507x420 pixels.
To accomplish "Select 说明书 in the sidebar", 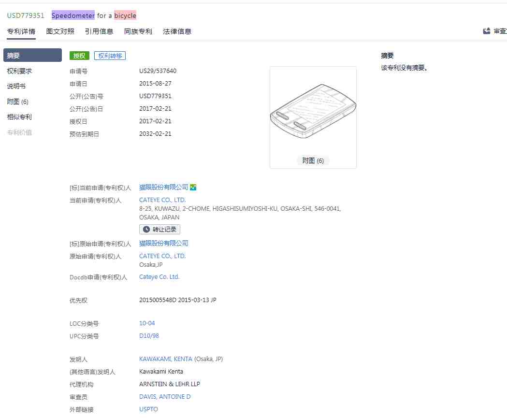I will coord(16,87).
